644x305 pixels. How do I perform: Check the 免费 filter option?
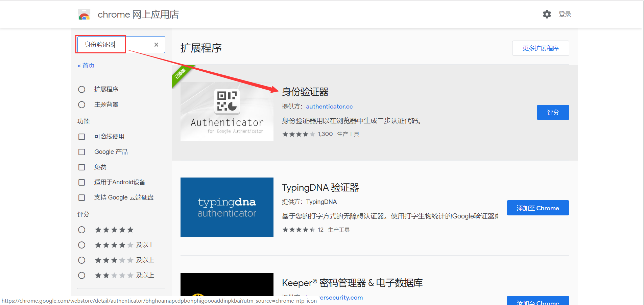pyautogui.click(x=81, y=167)
